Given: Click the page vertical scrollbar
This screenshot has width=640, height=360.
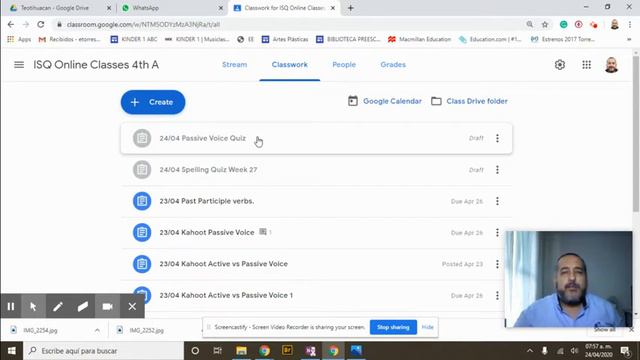Looking at the screenshot, I should (636, 135).
